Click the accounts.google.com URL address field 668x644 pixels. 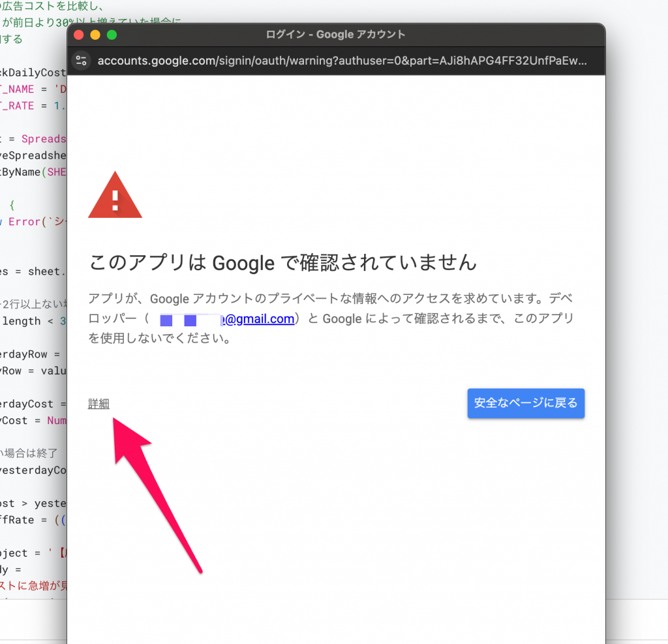(342, 61)
